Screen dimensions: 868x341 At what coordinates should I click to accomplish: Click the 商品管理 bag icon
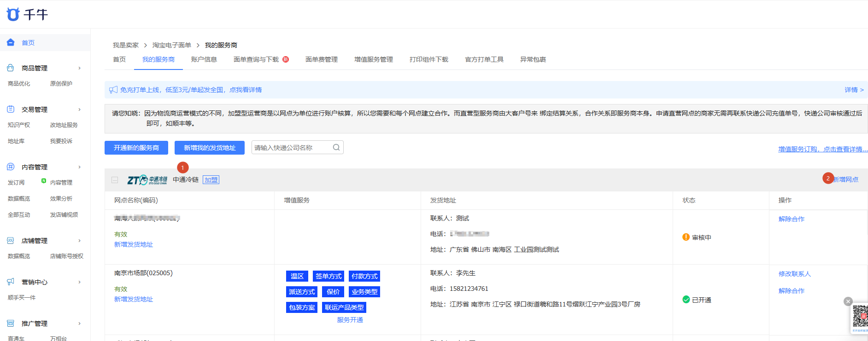11,68
